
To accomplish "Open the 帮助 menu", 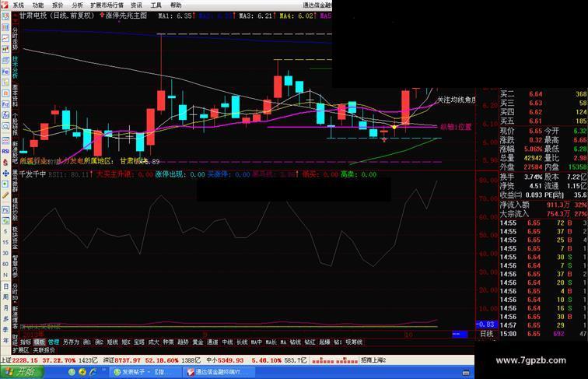I will [176, 5].
